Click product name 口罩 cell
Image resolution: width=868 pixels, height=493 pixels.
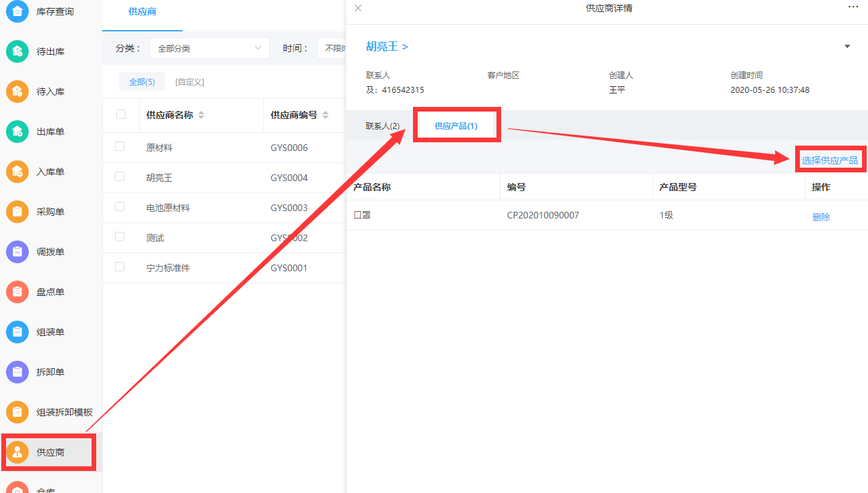click(362, 216)
